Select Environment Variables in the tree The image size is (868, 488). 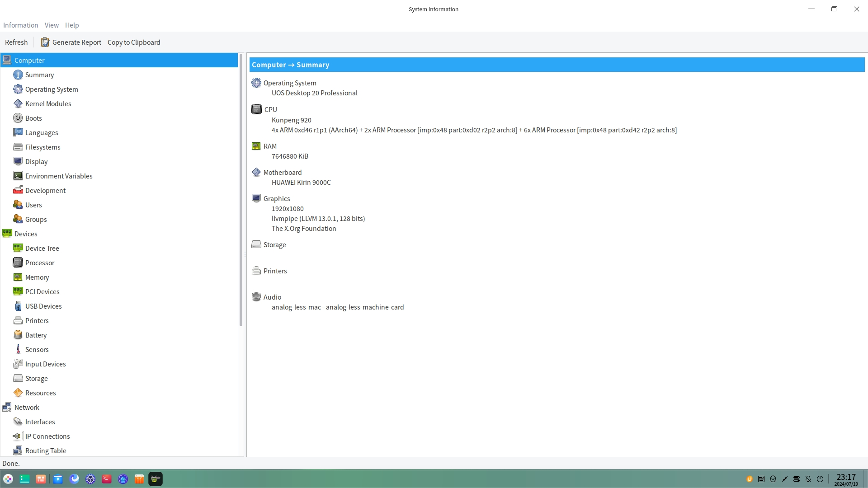[59, 176]
